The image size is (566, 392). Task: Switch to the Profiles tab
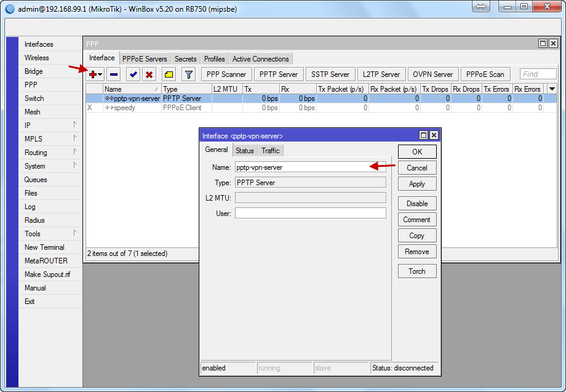click(215, 59)
